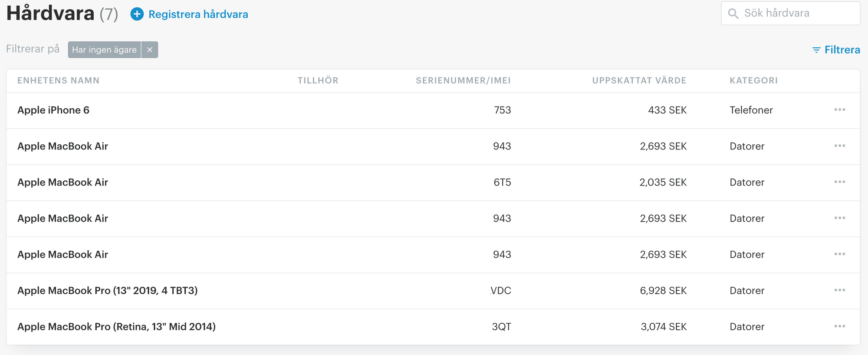Click the Tillhör column header
868x355 pixels.
(x=318, y=80)
